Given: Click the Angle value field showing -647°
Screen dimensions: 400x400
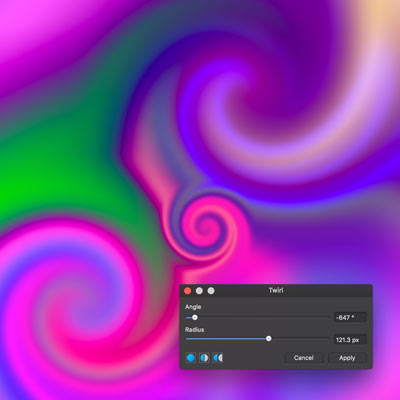Looking at the screenshot, I should 350,317.
